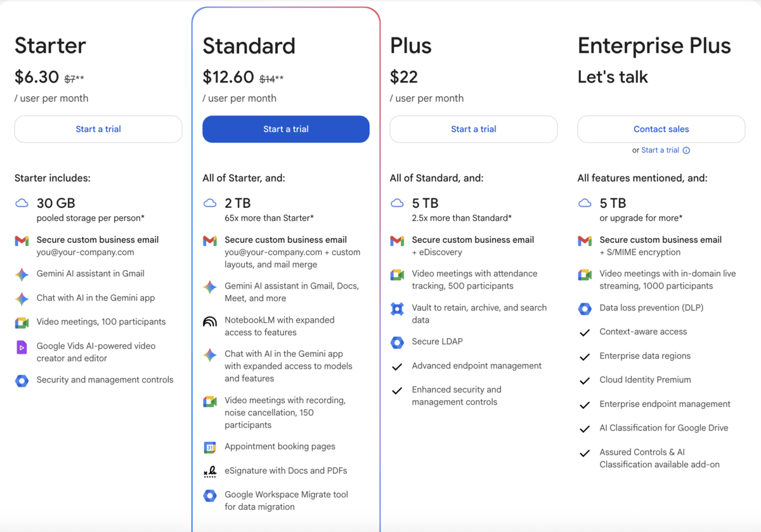Start a trial for the Plus plan
Screen dimensions: 761x532
click(473, 129)
